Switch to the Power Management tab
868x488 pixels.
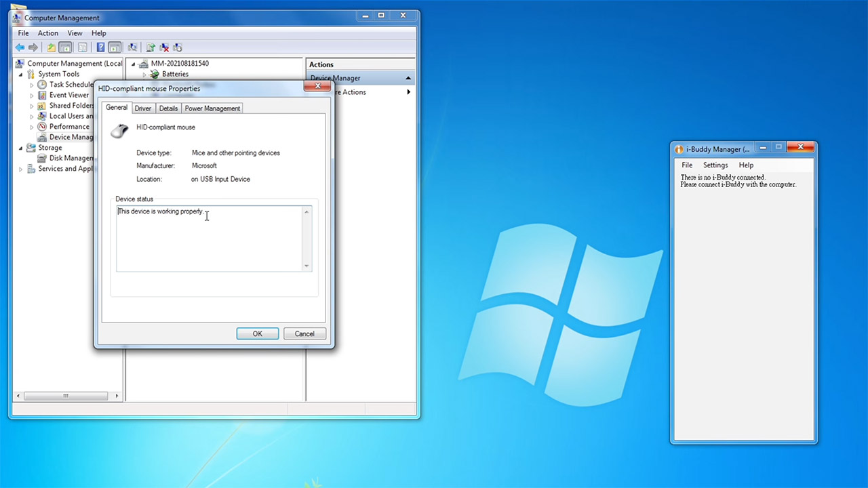pos(212,108)
